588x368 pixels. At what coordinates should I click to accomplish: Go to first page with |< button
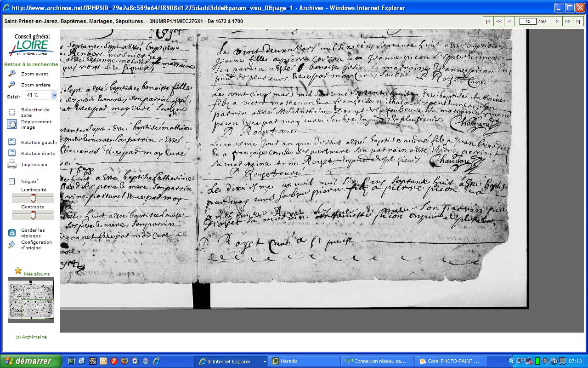488,21
